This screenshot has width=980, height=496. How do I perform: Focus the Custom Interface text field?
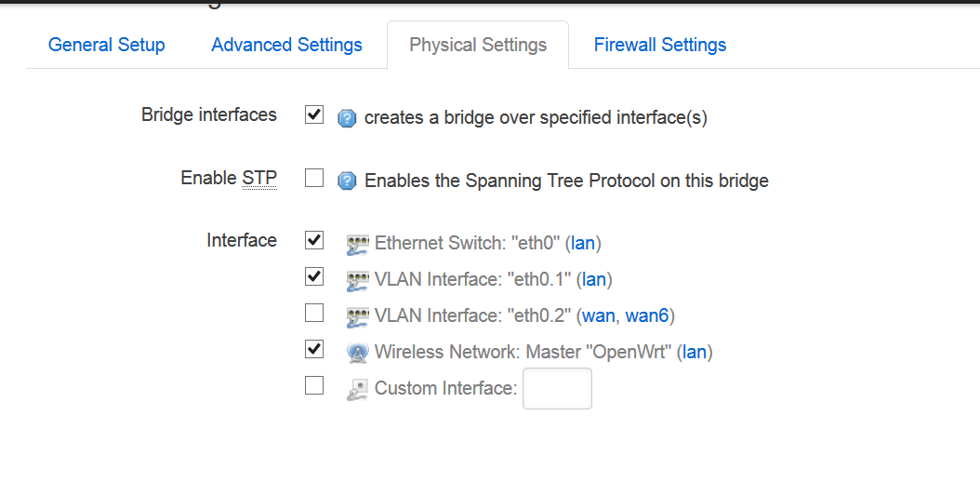coord(558,388)
